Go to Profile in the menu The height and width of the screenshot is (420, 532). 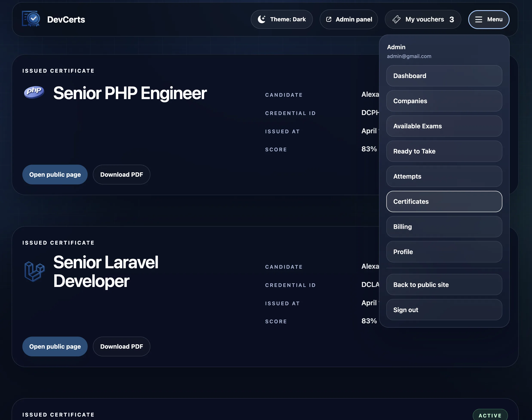tap(444, 252)
